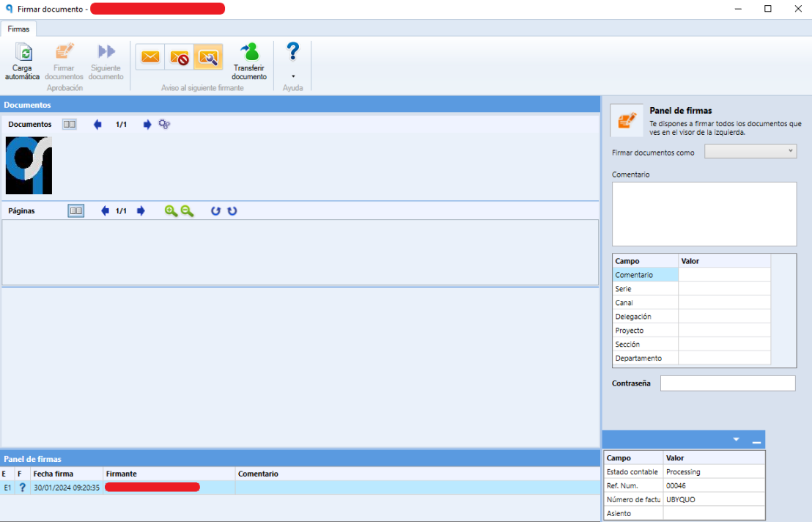Image resolution: width=812 pixels, height=522 pixels.
Task: Select the Asiento row
Action: (x=684, y=514)
